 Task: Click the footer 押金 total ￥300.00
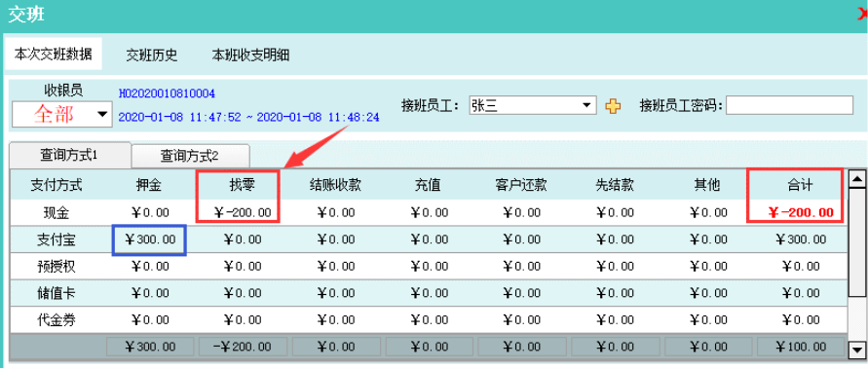tap(151, 347)
